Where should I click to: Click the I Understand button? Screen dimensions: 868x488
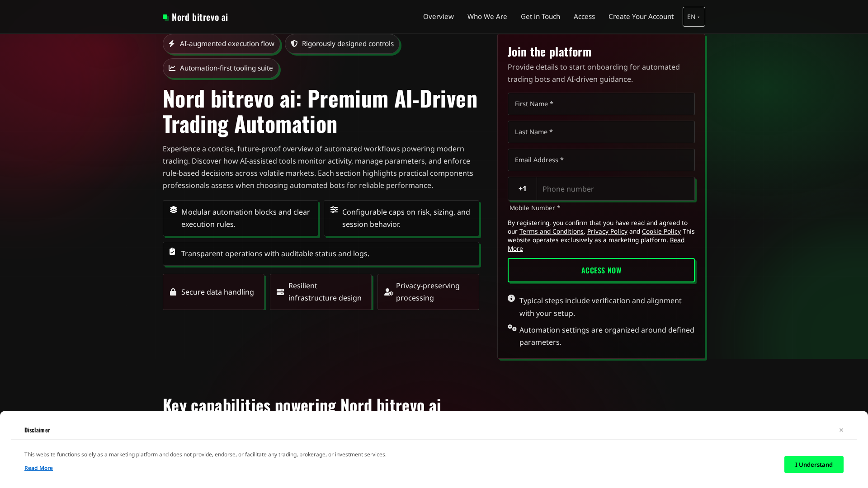click(814, 465)
